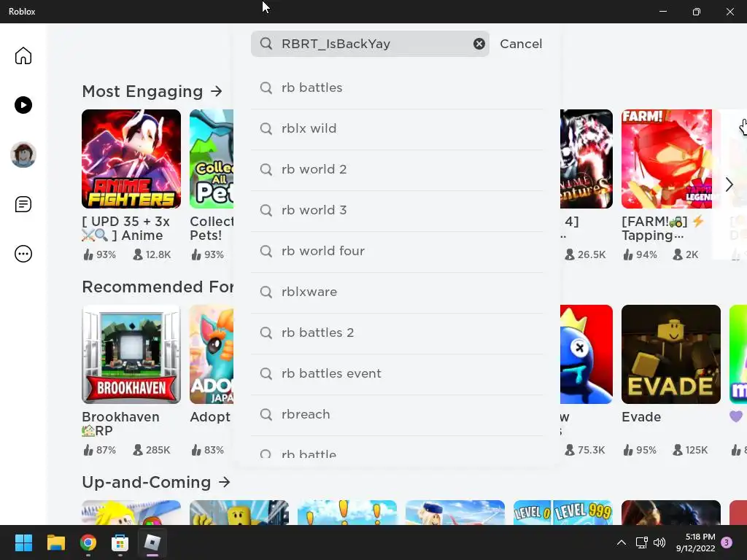Open the More options ellipsis icon in sidebar

point(23,254)
